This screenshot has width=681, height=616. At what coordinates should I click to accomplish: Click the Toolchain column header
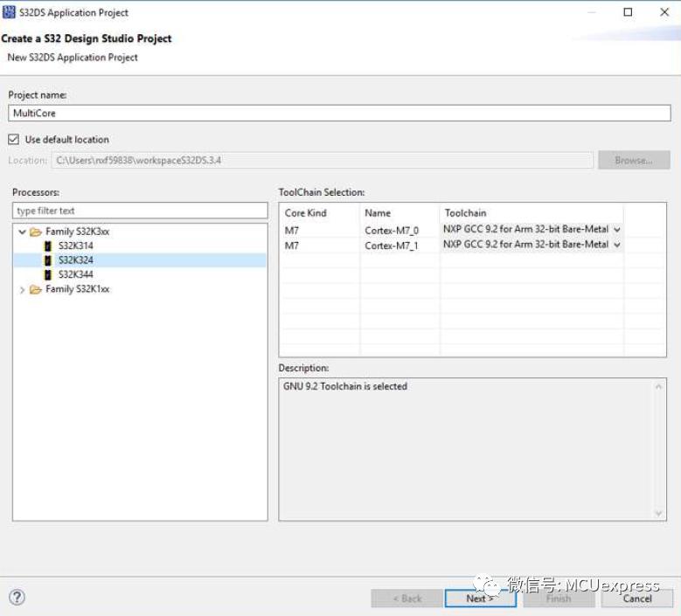coord(465,213)
